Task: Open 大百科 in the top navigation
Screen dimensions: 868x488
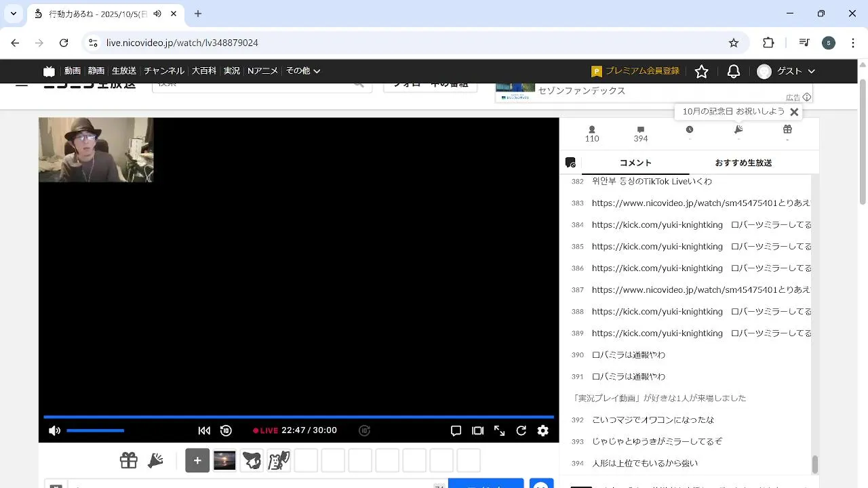Action: [x=204, y=71]
